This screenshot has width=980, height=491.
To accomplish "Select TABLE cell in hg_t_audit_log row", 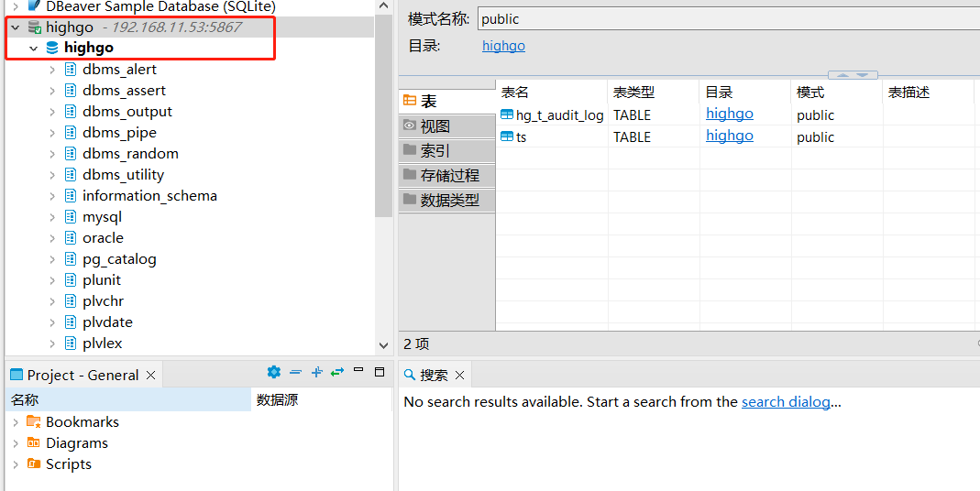I will pos(654,115).
